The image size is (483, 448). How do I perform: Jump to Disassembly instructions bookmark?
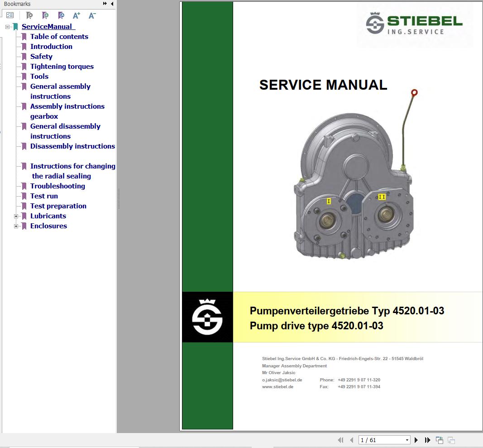tap(72, 146)
